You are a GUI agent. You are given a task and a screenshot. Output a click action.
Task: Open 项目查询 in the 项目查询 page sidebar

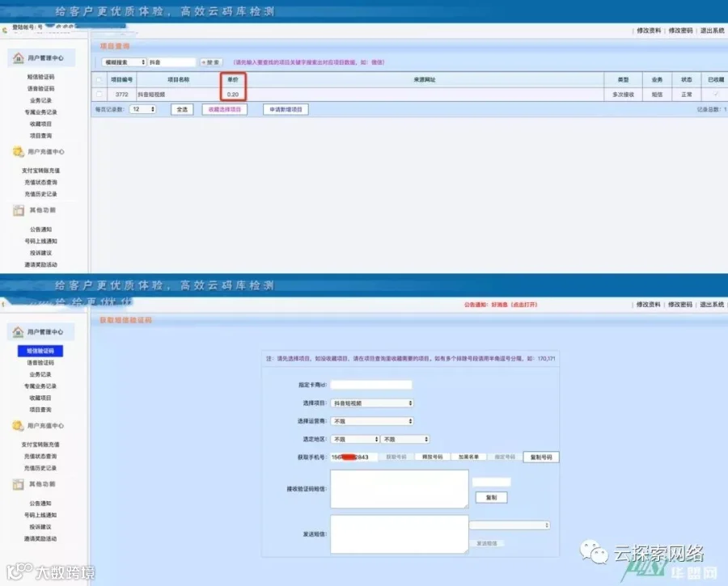pyautogui.click(x=40, y=136)
